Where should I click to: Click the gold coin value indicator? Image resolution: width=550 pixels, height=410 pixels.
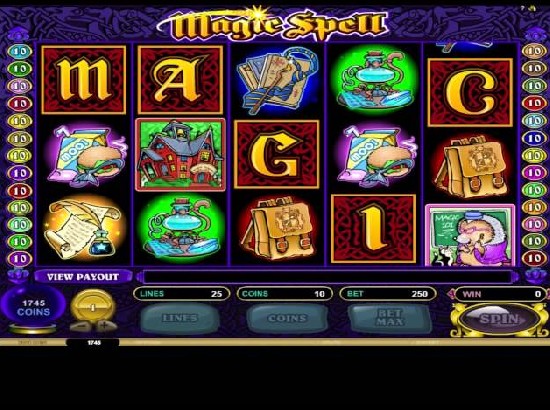coord(92,307)
